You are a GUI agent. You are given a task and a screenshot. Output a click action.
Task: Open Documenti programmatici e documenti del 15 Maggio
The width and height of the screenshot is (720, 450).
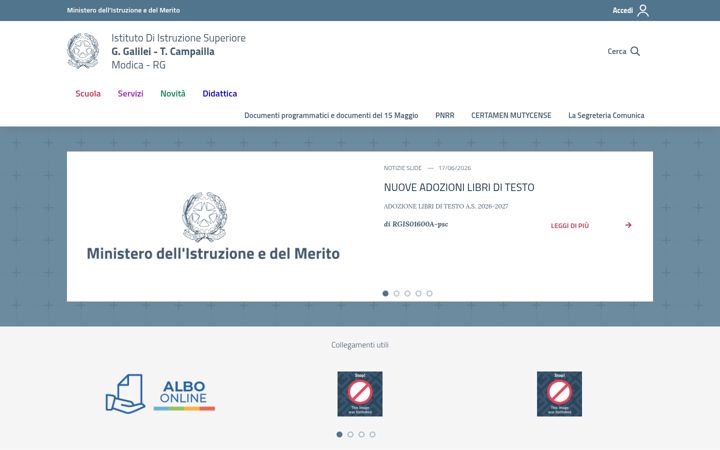coord(331,115)
